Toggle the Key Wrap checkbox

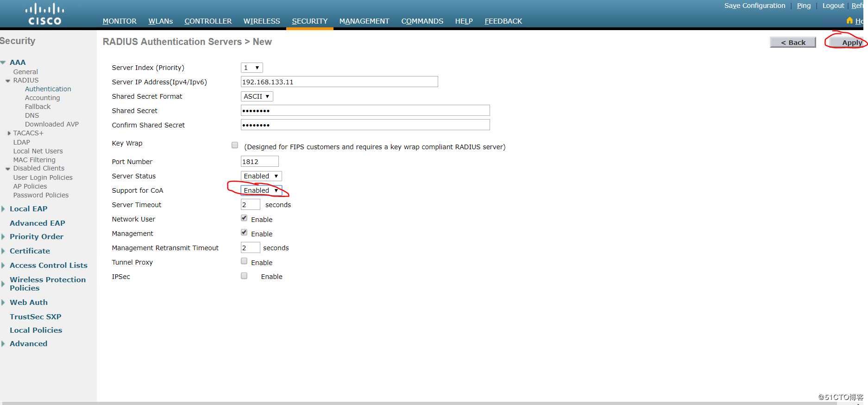235,145
